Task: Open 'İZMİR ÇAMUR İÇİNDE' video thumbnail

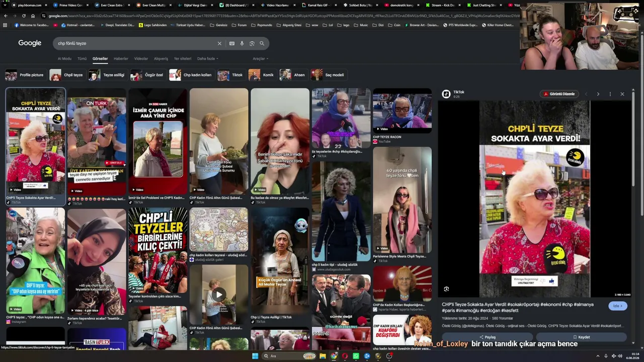Action: pyautogui.click(x=157, y=141)
